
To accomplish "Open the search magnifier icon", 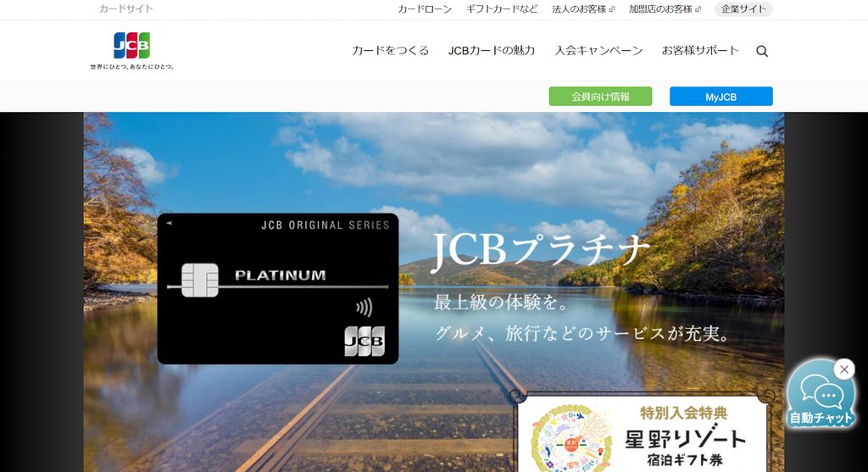I will click(762, 51).
